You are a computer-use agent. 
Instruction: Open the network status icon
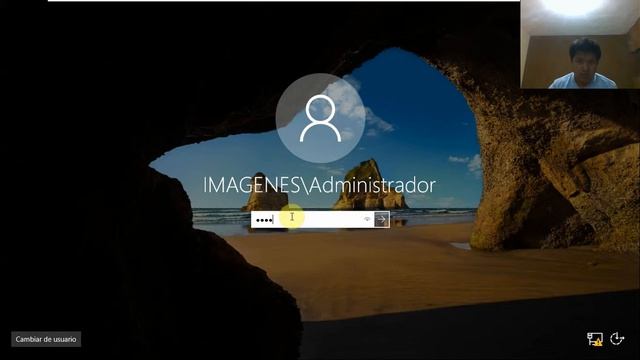[x=594, y=339]
